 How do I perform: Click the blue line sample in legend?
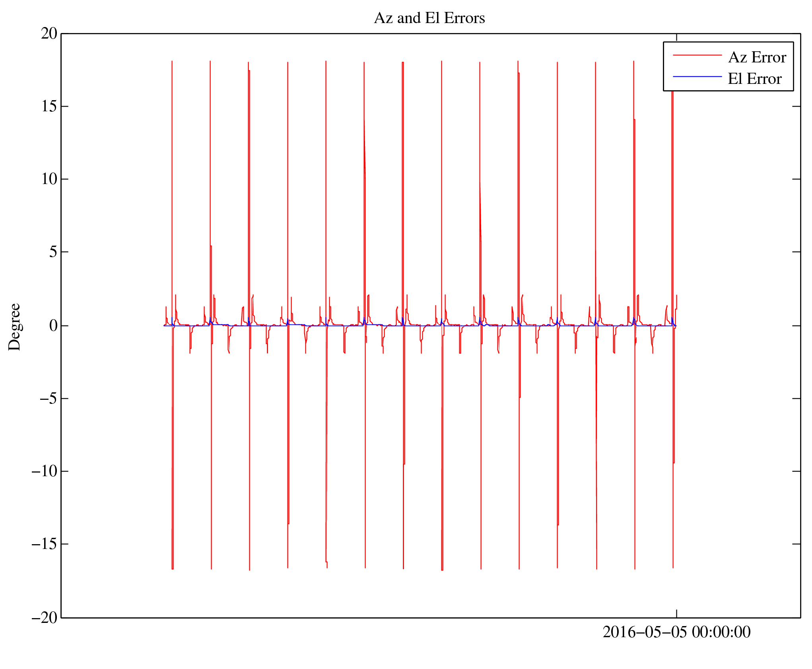(x=697, y=76)
